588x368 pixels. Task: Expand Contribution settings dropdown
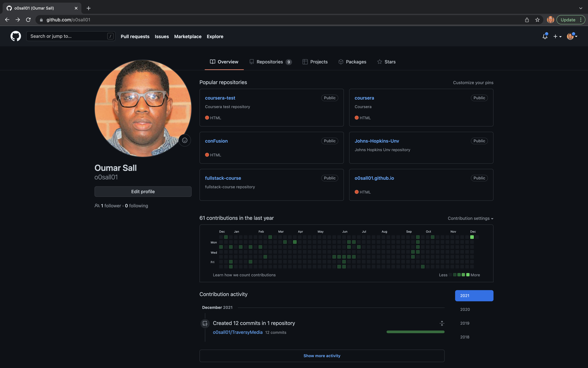pos(470,218)
